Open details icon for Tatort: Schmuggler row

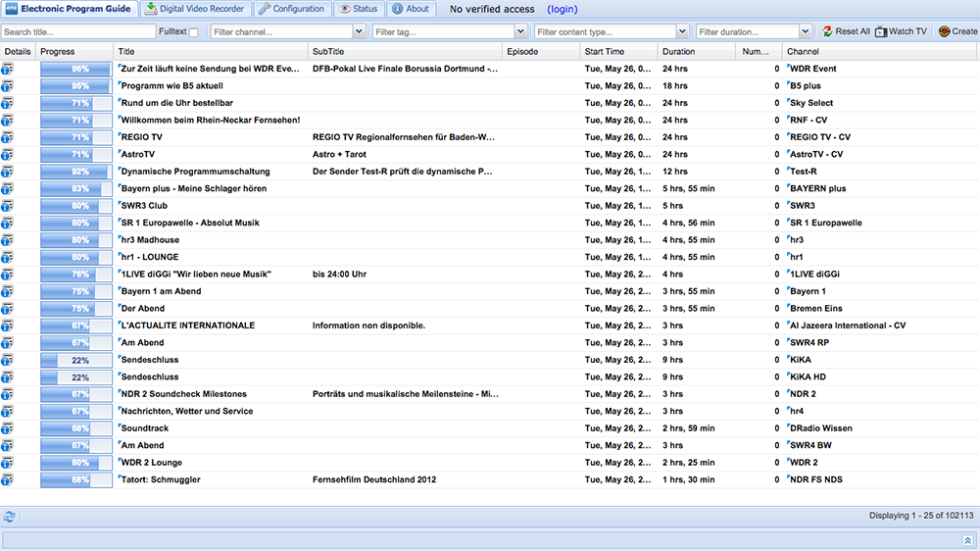(7, 480)
